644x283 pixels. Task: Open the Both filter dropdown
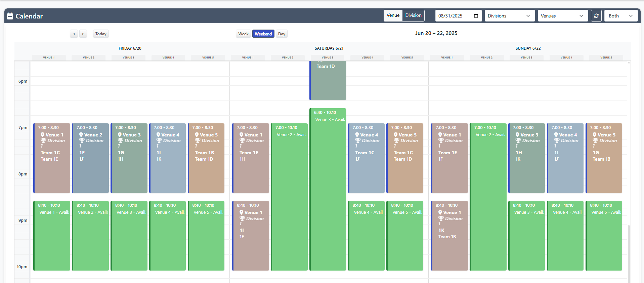click(x=620, y=16)
